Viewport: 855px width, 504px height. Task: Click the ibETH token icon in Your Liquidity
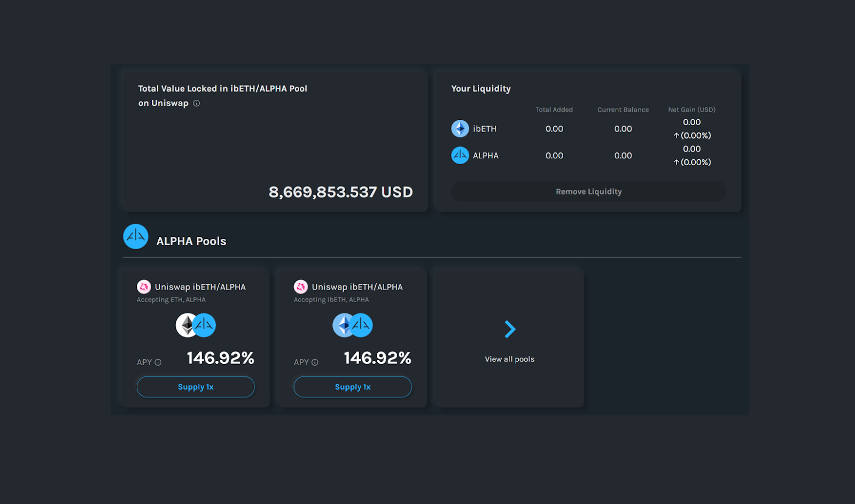coord(460,129)
